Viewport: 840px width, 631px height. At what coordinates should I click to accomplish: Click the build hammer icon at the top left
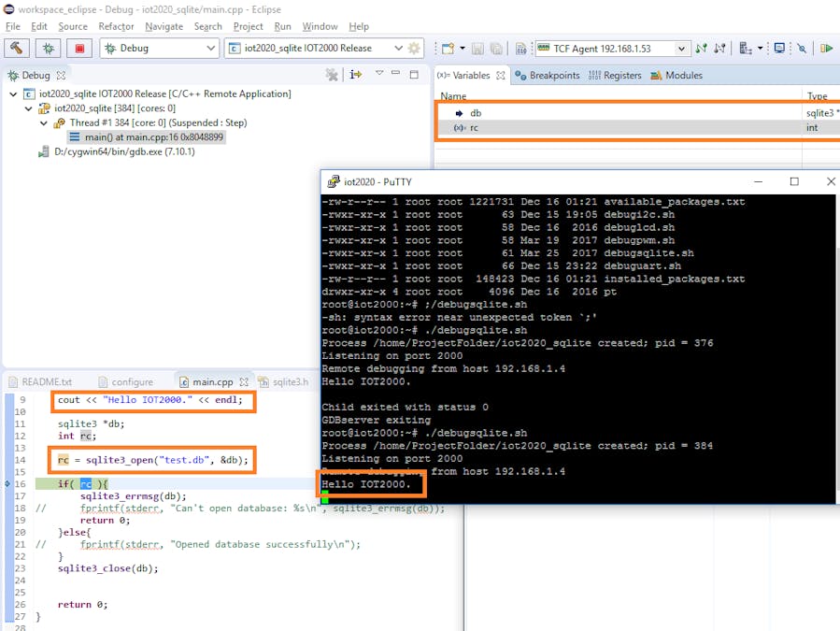pyautogui.click(x=16, y=48)
